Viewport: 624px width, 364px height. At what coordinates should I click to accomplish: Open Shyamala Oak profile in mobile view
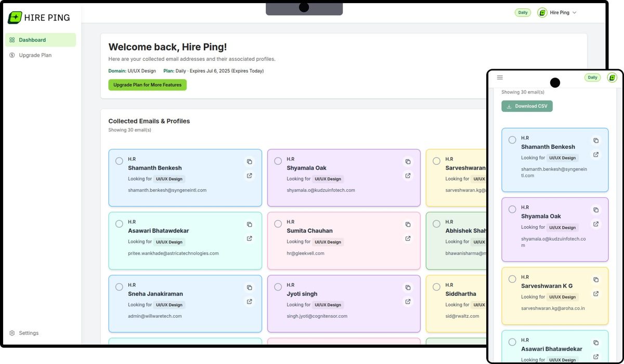(x=596, y=224)
